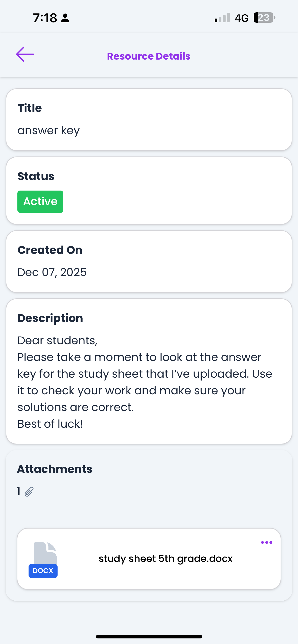Tap the Resource Details header title

click(149, 56)
